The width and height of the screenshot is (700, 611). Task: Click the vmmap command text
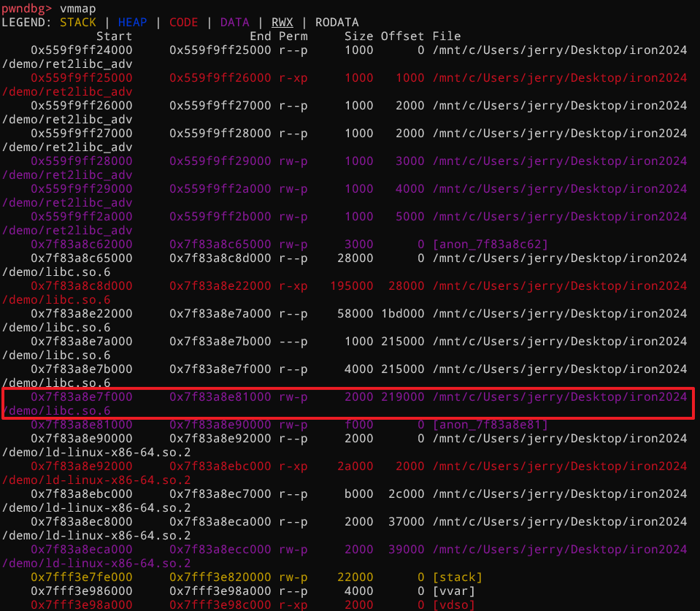(77, 8)
